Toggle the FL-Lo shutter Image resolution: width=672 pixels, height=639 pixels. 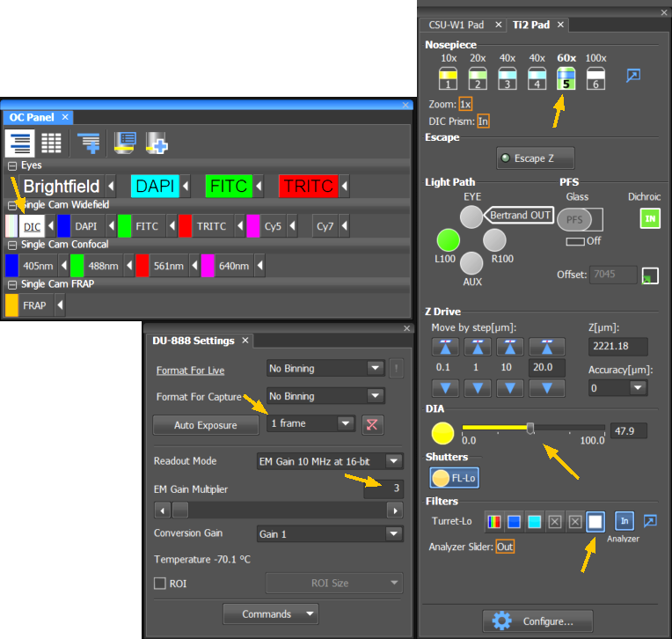tap(453, 478)
